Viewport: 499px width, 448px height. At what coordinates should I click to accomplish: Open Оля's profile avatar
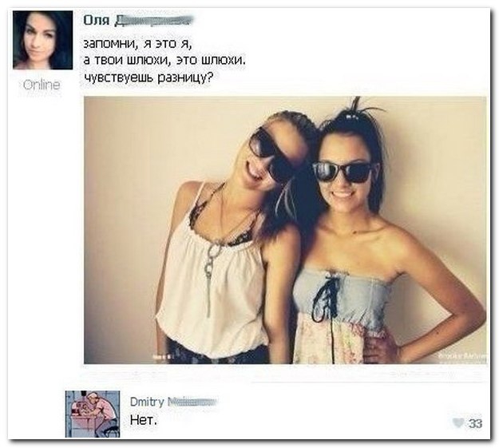(42, 40)
